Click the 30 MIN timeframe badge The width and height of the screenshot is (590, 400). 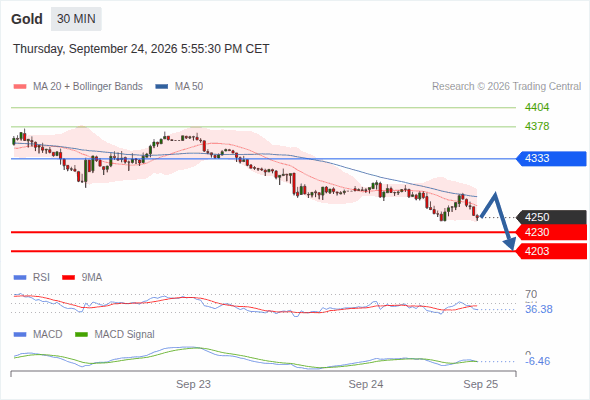tap(76, 19)
